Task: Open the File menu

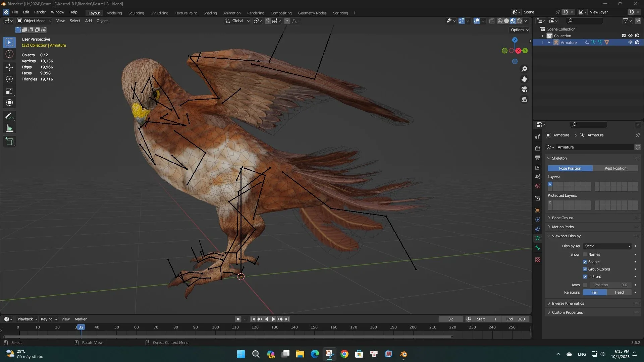Action: point(15,12)
